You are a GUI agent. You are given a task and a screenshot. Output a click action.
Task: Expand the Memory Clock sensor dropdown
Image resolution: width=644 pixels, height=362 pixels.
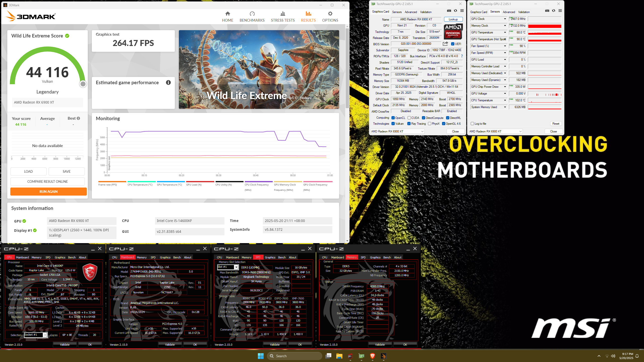(505, 26)
